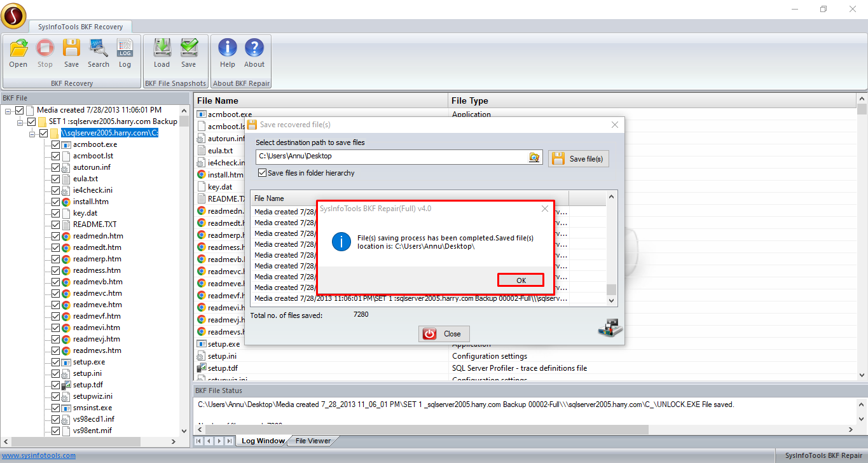Click the 7280 total files saved value
The height and width of the screenshot is (463, 868).
coord(361,315)
